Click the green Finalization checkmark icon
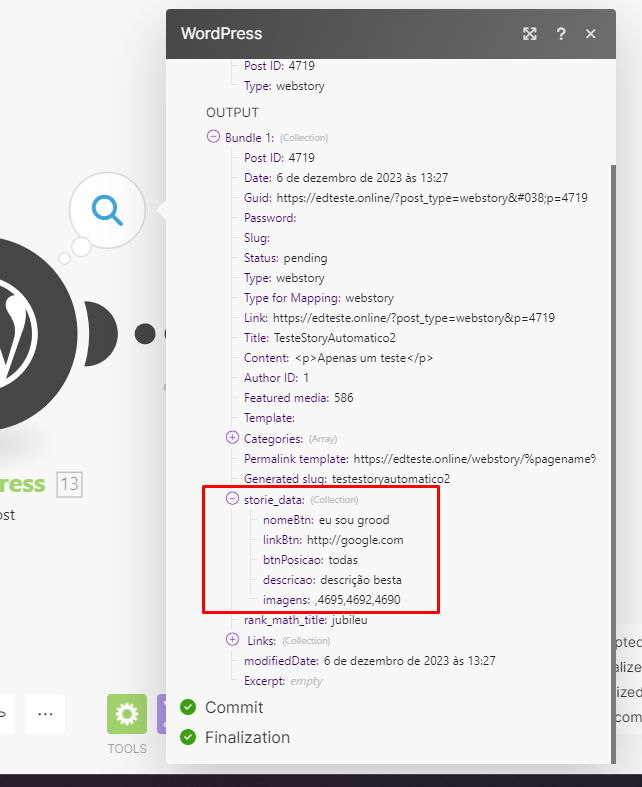The width and height of the screenshot is (642, 787). [x=188, y=737]
